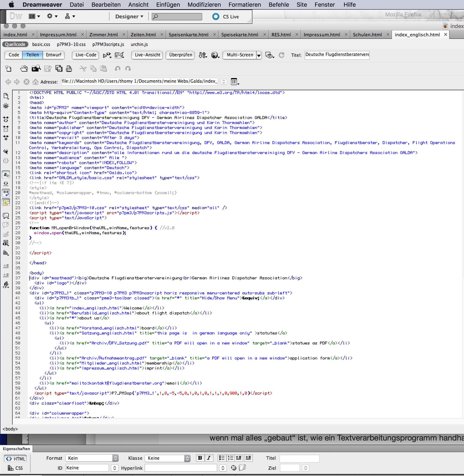Click the preview in browser globe icon

click(x=215, y=55)
